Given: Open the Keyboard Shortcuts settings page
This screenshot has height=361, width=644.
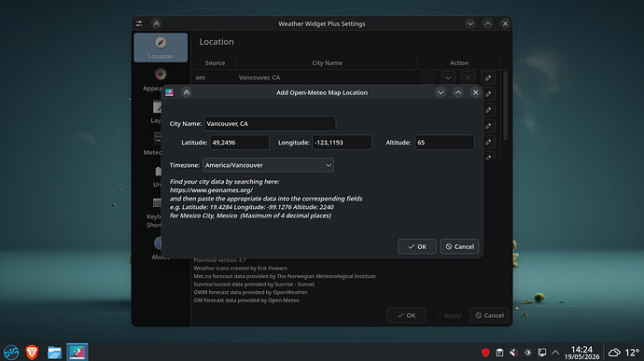Looking at the screenshot, I should [x=154, y=213].
